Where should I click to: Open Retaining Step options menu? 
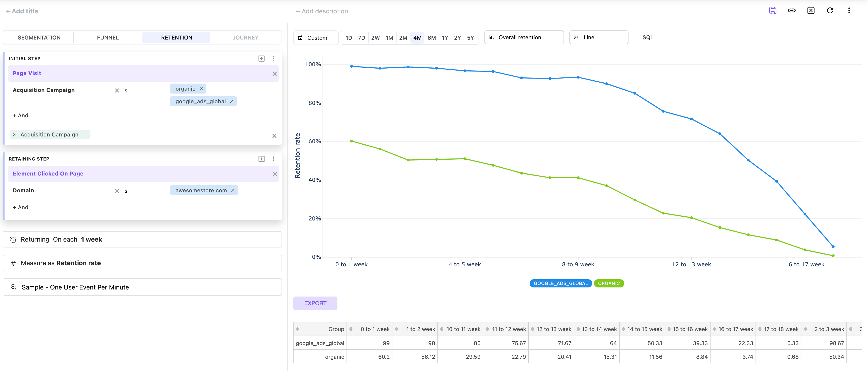tap(273, 159)
